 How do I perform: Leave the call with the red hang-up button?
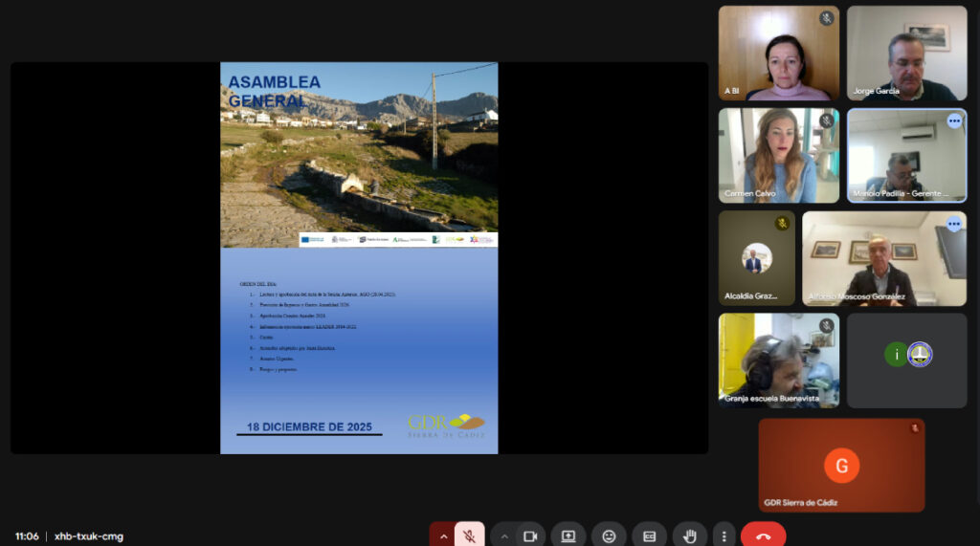pyautogui.click(x=763, y=535)
